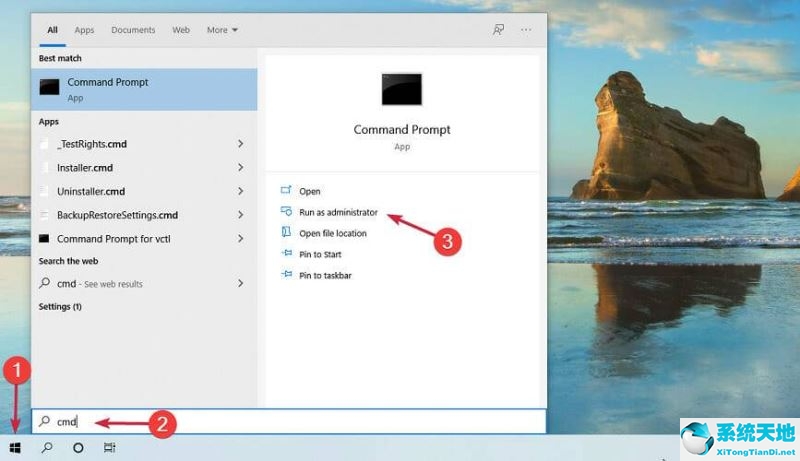Screen dimensions: 800x461
Task: Click the Command Prompt title in preview pane
Action: (402, 130)
